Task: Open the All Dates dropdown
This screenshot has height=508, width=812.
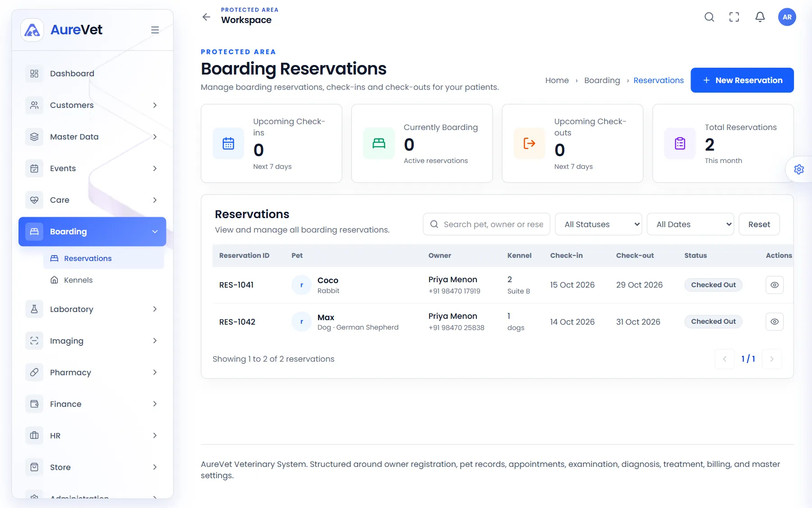Action: 691,224
